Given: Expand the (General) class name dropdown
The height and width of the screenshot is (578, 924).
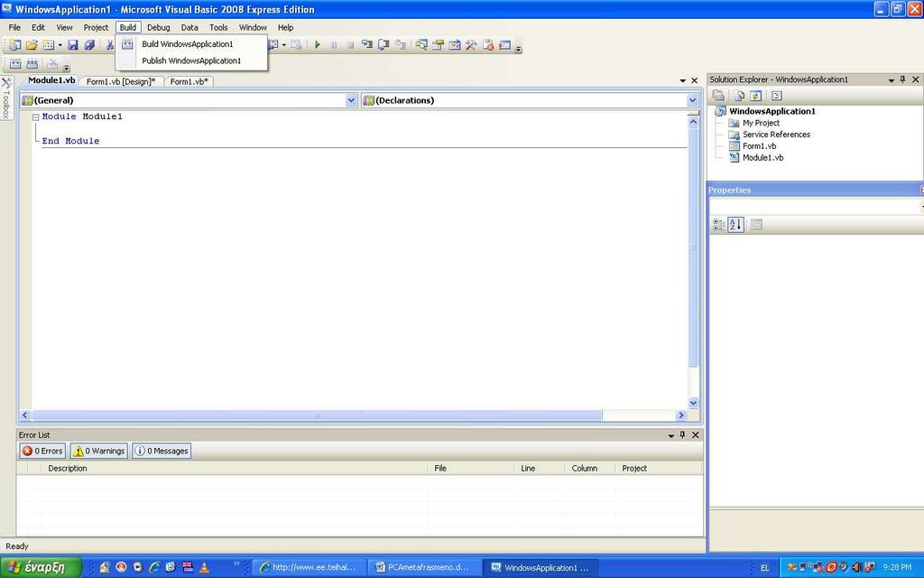Looking at the screenshot, I should click(351, 100).
